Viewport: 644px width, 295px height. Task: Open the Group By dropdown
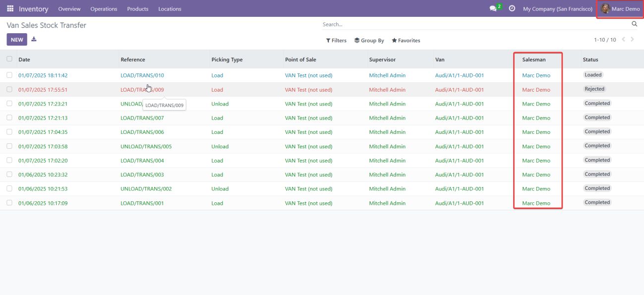point(369,41)
